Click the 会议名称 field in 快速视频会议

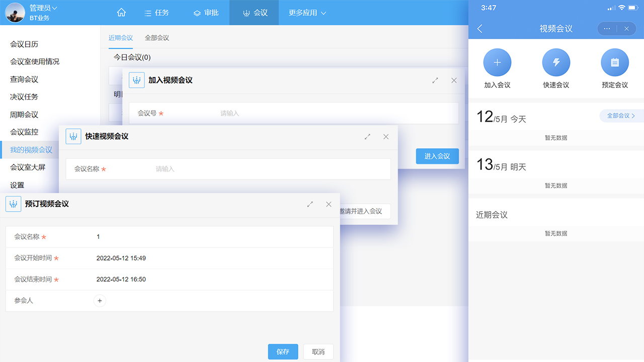(228, 169)
